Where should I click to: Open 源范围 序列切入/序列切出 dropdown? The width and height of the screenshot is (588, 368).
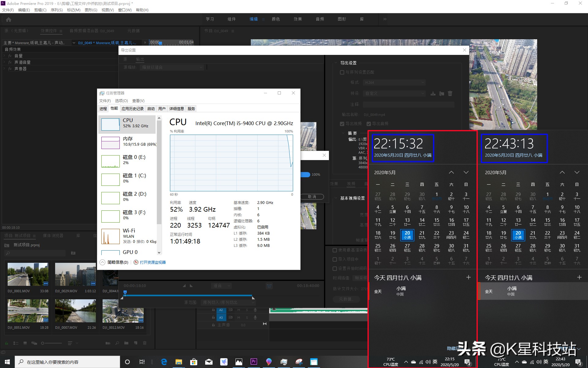[x=228, y=303]
